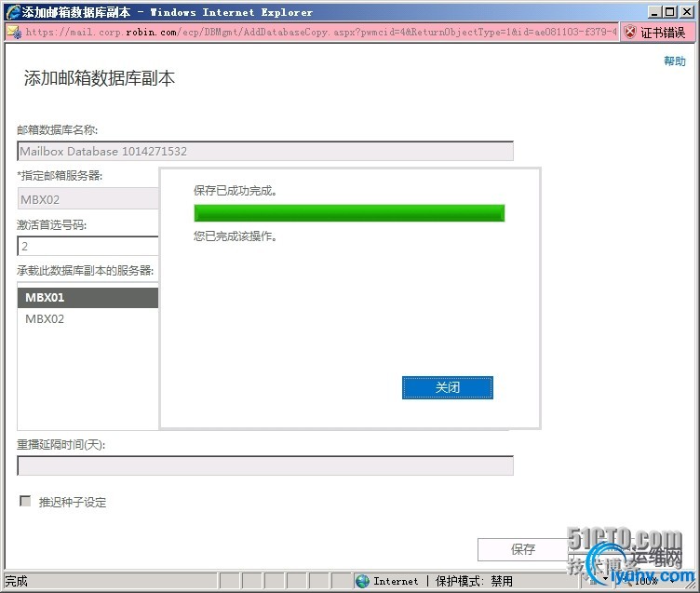700x593 pixels.
Task: Toggle the 推迟种子设定 checkbox
Action: click(25, 501)
